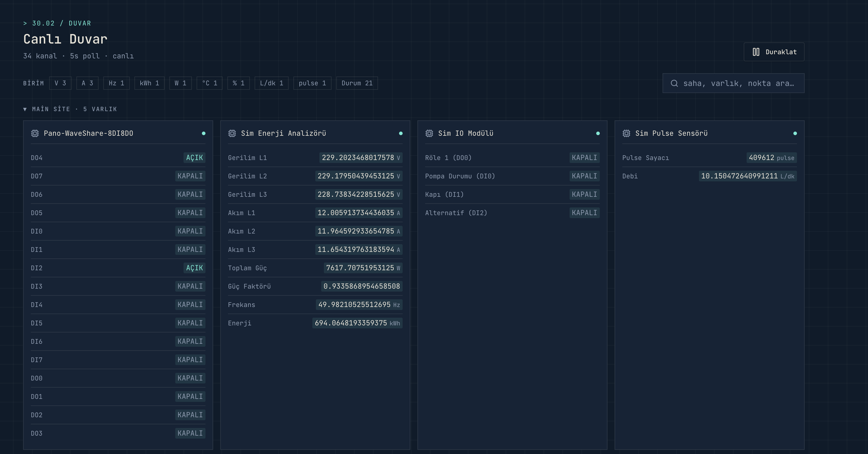The height and width of the screenshot is (454, 868).
Task: Select the L/dk 1 unit filter
Action: coord(271,83)
